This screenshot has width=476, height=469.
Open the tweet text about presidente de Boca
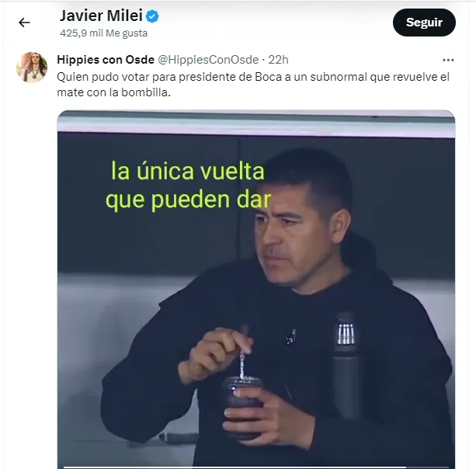pos(253,85)
